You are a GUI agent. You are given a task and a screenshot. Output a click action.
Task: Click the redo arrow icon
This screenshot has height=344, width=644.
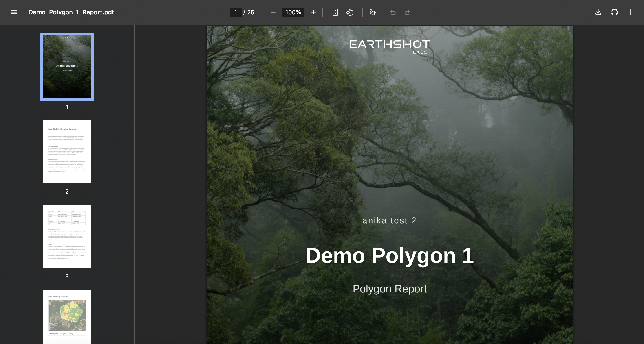click(407, 12)
